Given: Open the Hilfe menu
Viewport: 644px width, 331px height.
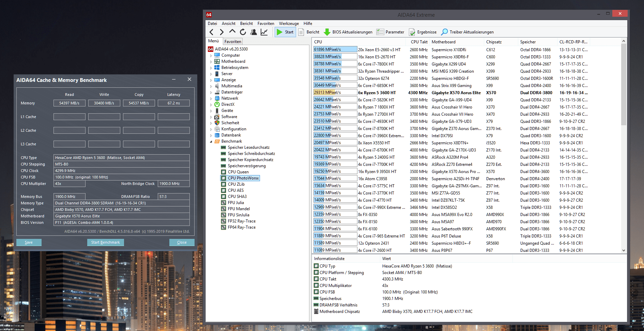Looking at the screenshot, I should click(308, 24).
